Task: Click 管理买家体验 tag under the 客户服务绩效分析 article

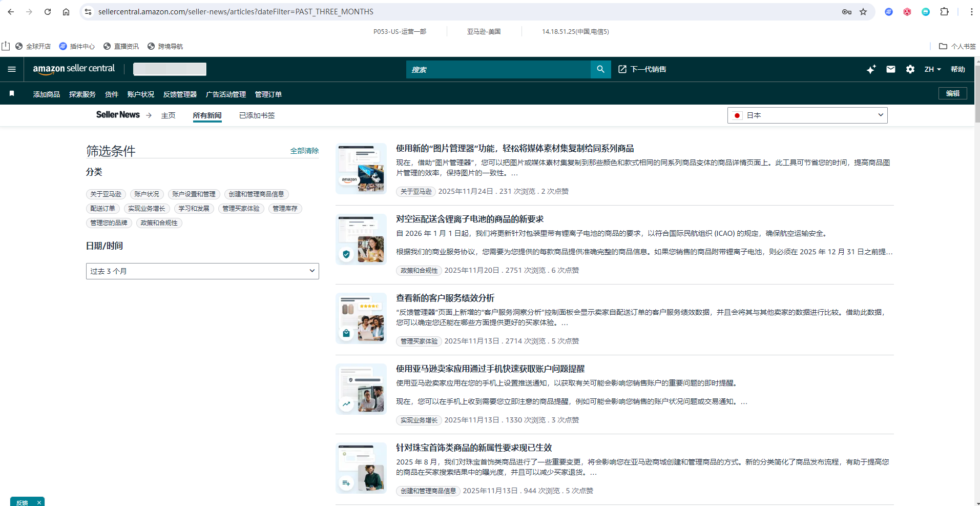Action: pos(419,341)
